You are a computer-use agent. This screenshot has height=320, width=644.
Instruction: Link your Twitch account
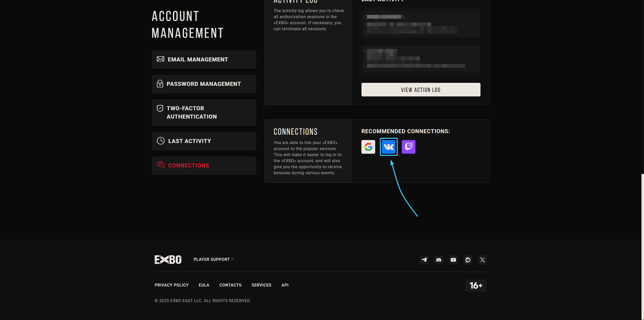click(x=409, y=147)
